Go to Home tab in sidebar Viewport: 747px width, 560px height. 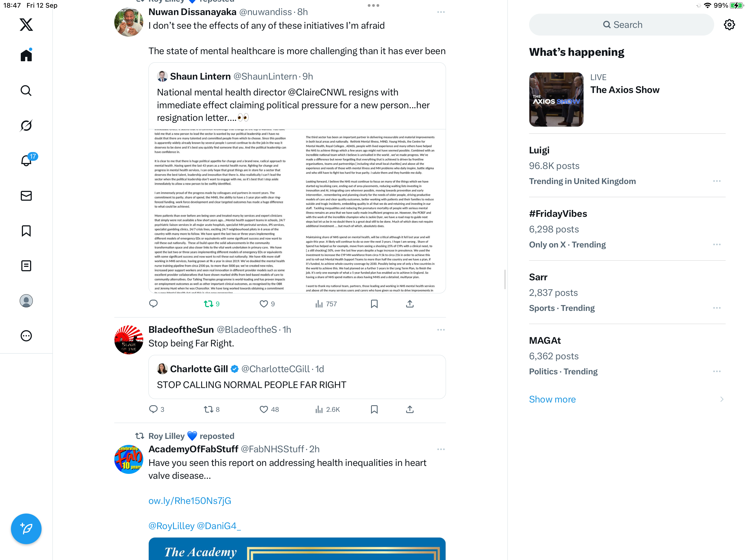point(26,55)
